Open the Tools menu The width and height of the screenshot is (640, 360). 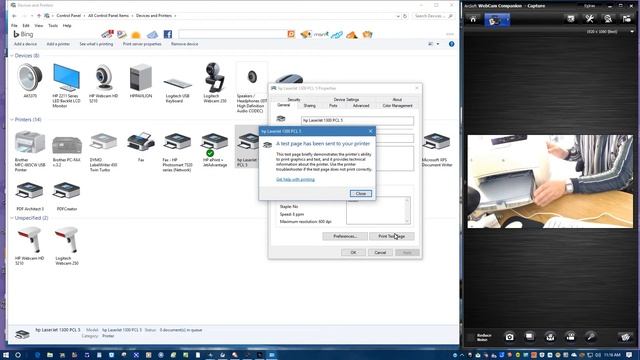click(x=53, y=25)
